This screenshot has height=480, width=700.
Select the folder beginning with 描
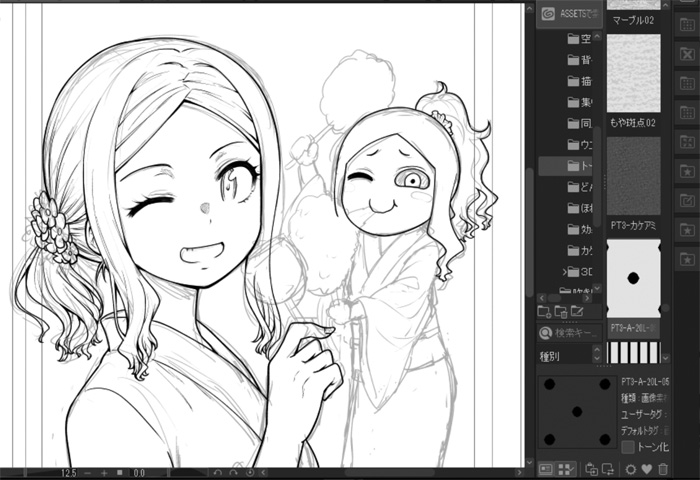click(579, 81)
